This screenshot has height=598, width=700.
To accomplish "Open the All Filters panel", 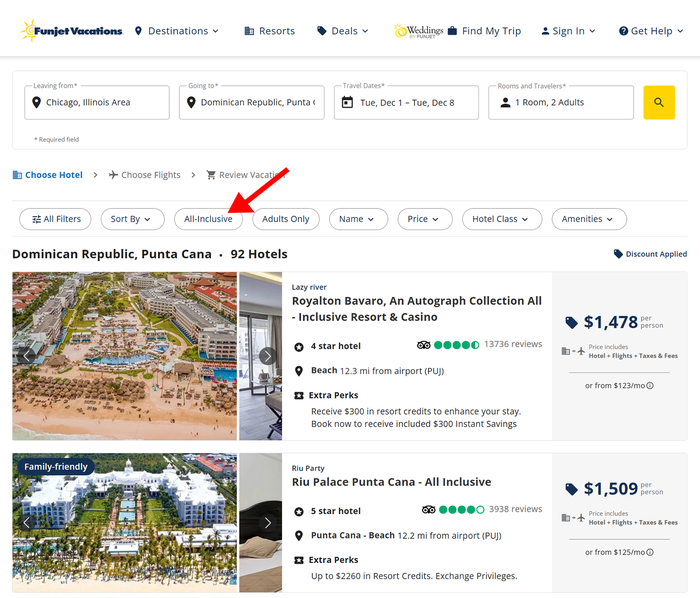I will [55, 219].
